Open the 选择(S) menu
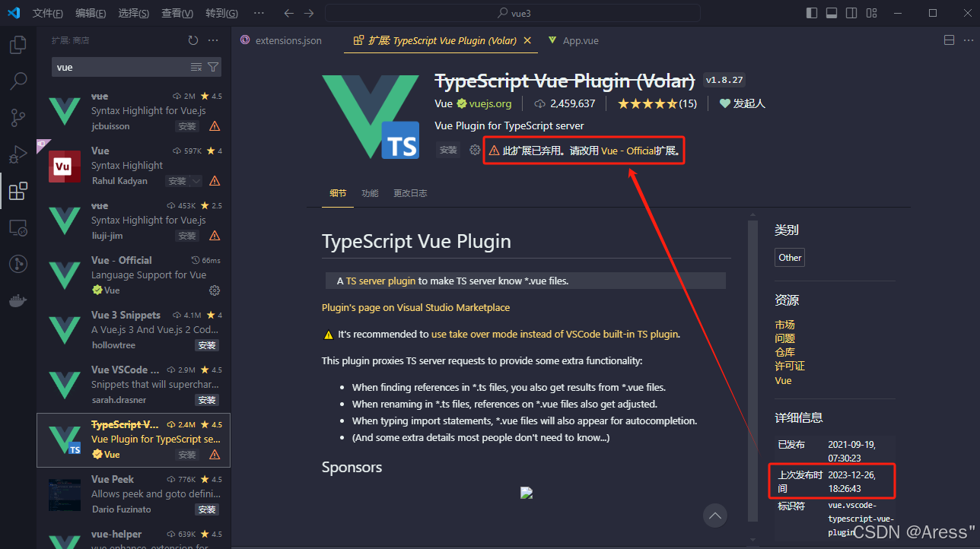Image resolution: width=980 pixels, height=549 pixels. click(x=134, y=13)
